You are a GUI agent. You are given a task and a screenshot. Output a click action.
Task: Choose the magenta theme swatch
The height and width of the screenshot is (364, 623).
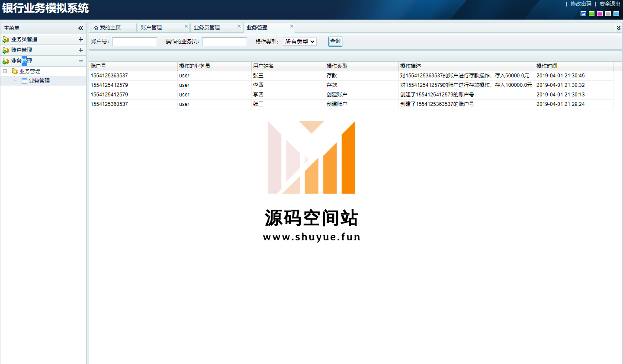pyautogui.click(x=600, y=14)
